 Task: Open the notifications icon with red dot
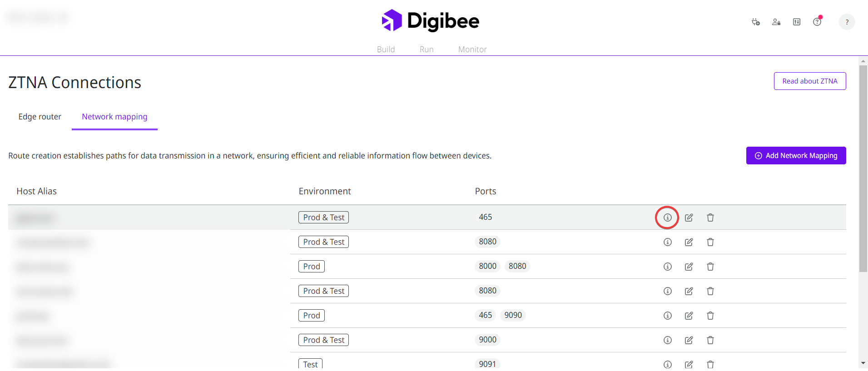(817, 22)
